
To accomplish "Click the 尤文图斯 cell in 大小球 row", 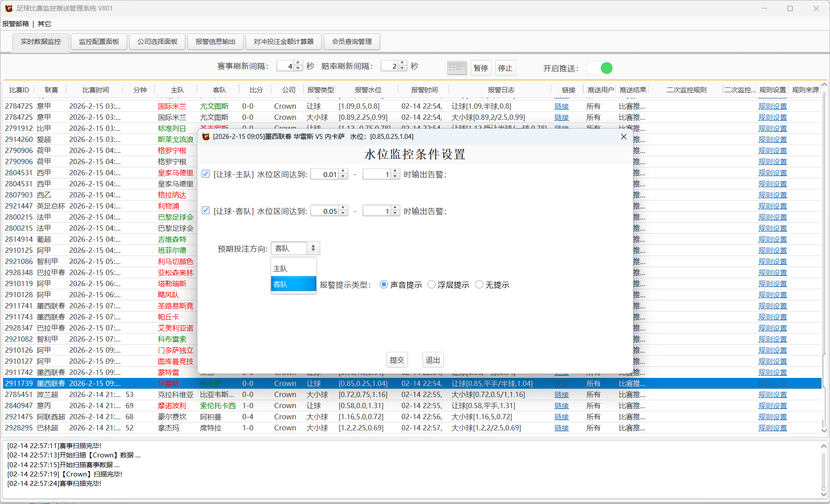I will pyautogui.click(x=214, y=118).
